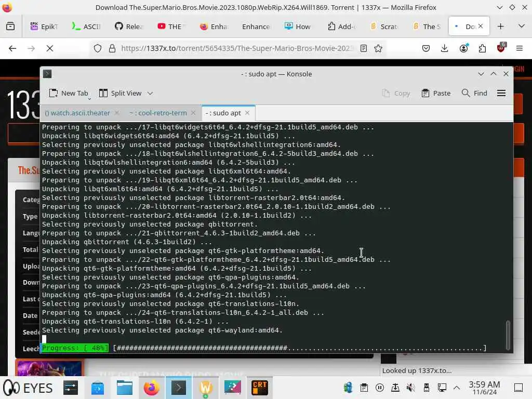Viewport: 532px width, 399px height.
Task: Click Paste in Konsole toolbar
Action: pyautogui.click(x=436, y=93)
